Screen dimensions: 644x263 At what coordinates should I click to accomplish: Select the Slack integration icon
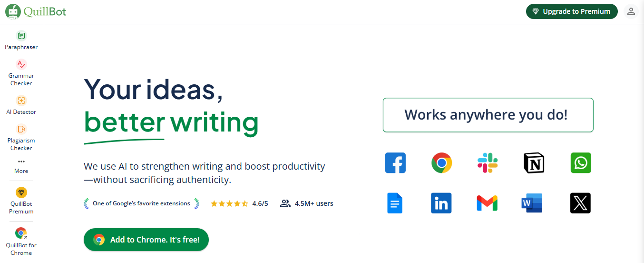click(x=488, y=163)
